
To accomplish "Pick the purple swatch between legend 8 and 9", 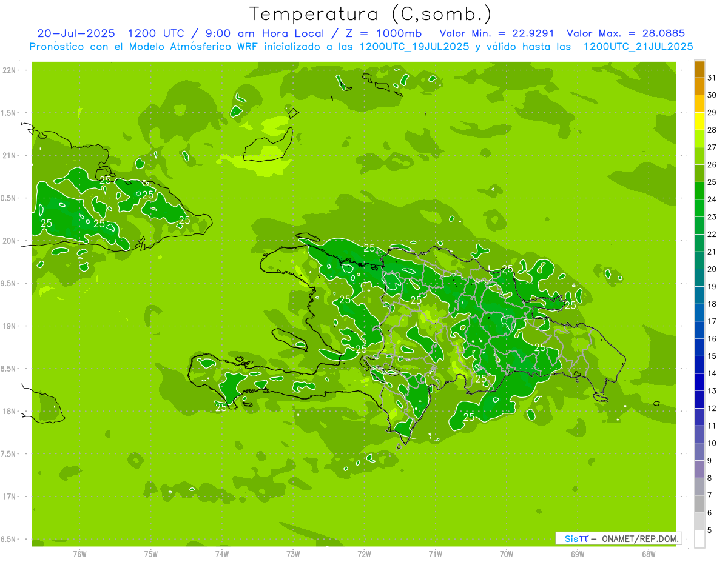I will click(x=699, y=469).
